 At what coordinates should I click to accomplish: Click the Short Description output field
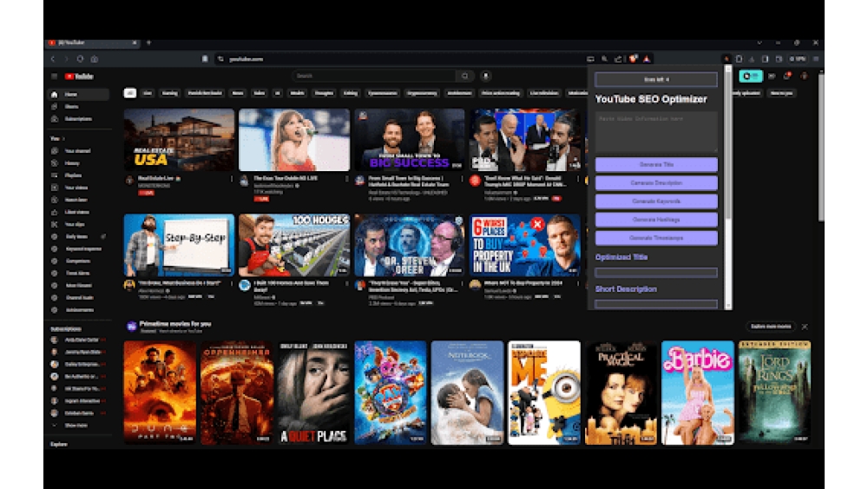click(x=656, y=303)
